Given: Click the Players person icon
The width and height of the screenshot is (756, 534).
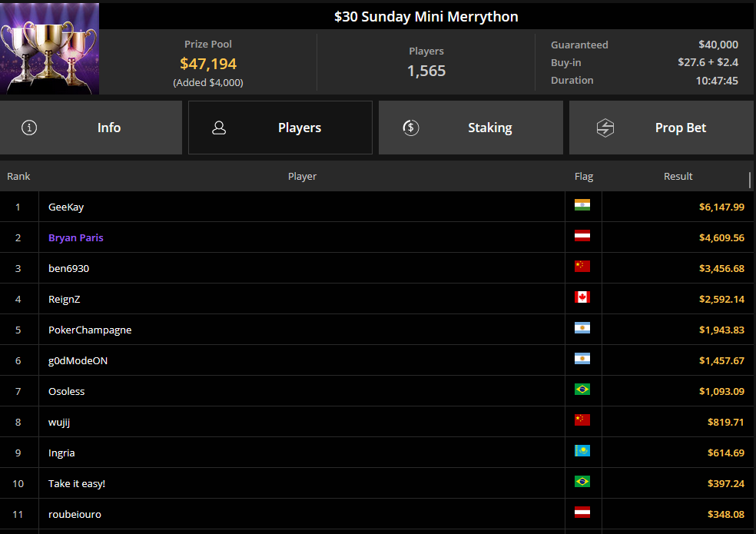Looking at the screenshot, I should [x=219, y=128].
